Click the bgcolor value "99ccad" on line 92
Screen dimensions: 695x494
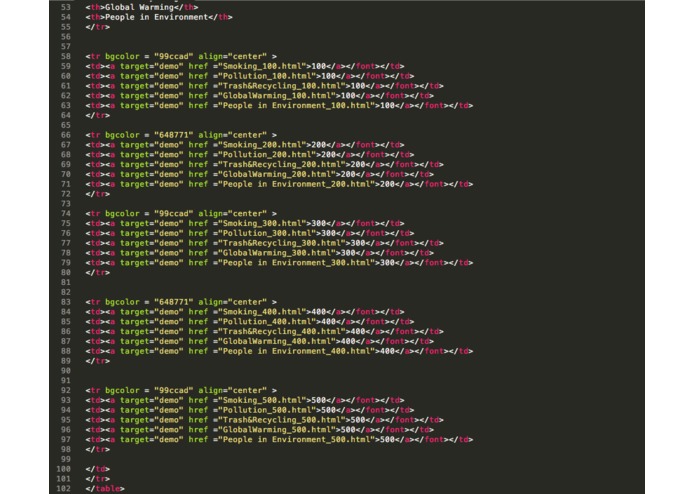(173, 390)
